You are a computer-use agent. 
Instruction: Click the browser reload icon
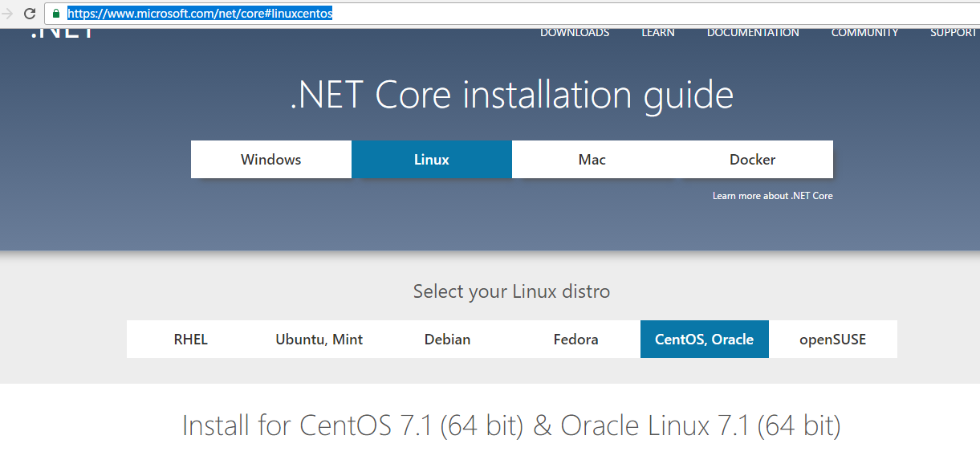point(30,14)
